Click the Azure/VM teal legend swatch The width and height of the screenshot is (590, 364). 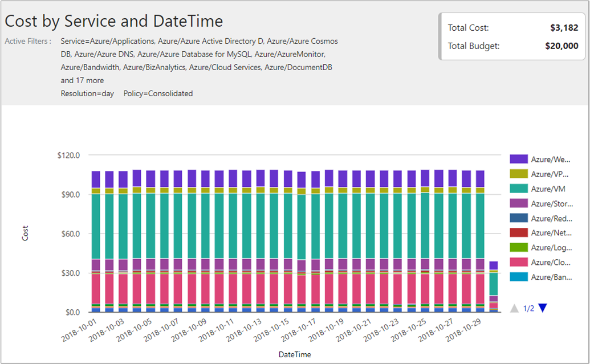coord(519,189)
